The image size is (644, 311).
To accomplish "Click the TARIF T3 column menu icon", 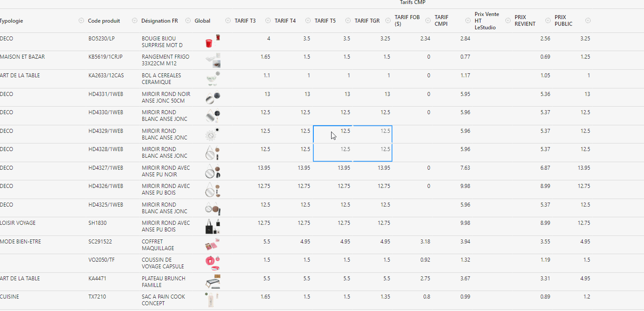I will pos(268,20).
